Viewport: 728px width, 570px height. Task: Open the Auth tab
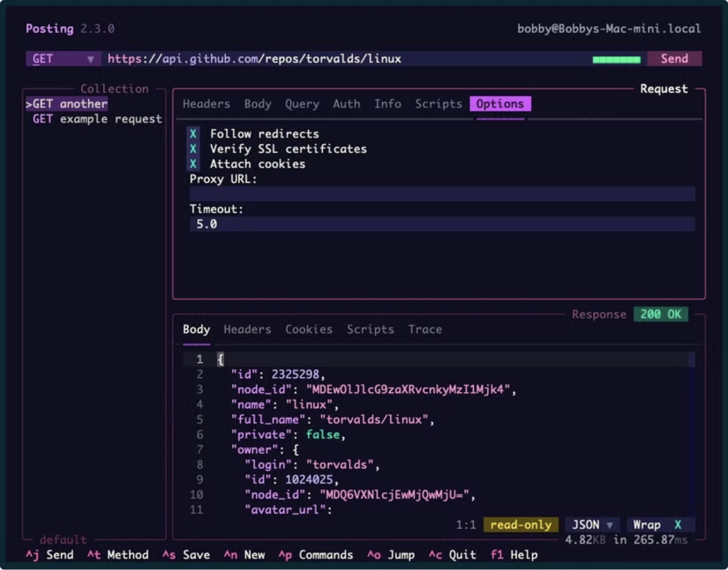point(347,104)
